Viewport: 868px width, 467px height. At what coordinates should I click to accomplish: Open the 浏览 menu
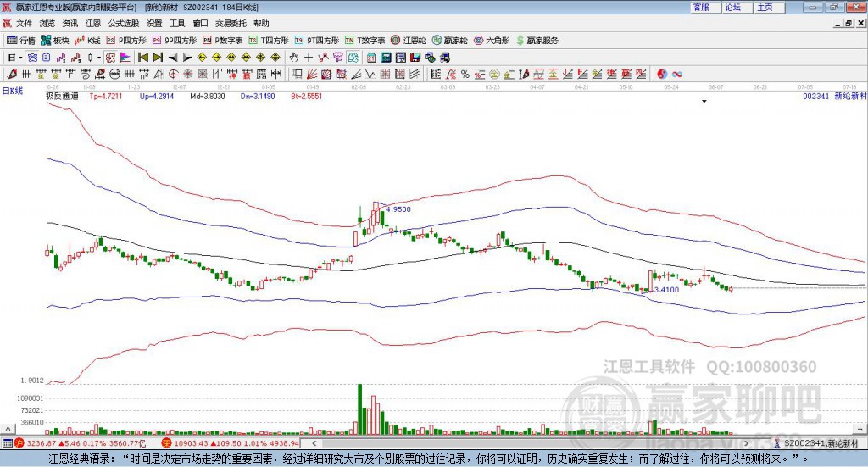(47, 23)
